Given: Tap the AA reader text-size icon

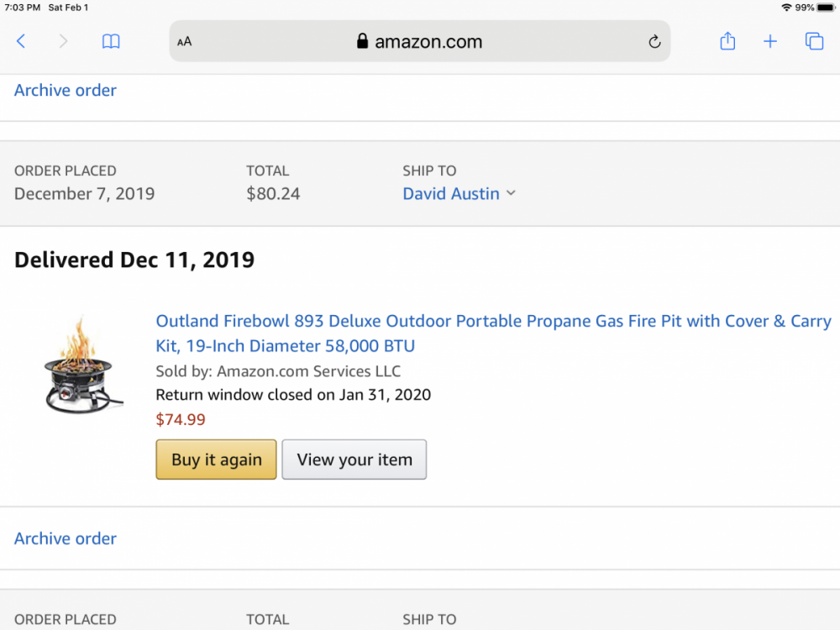Looking at the screenshot, I should pos(185,42).
